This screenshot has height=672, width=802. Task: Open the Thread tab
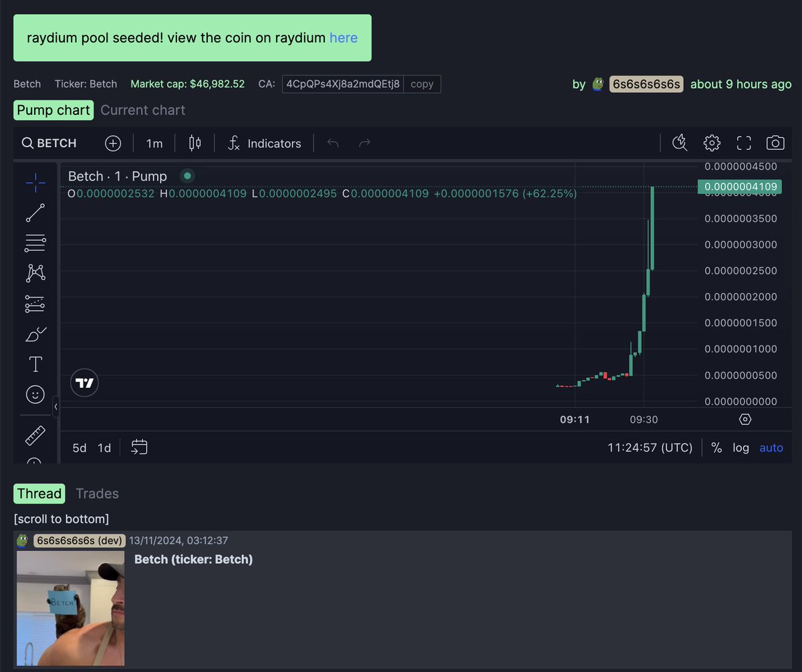click(39, 493)
